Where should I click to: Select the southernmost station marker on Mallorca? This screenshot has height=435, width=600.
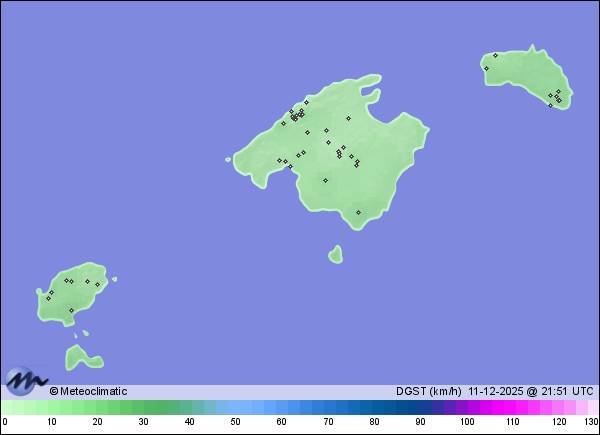pos(358,212)
